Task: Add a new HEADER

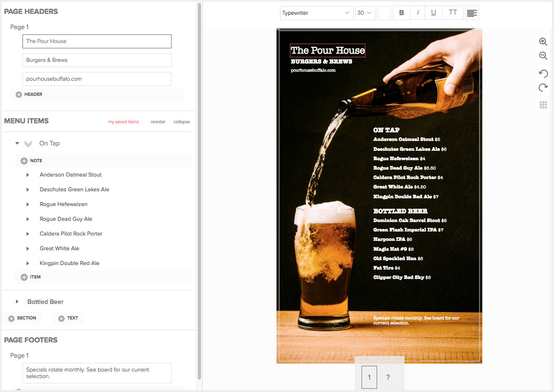Action: [29, 94]
